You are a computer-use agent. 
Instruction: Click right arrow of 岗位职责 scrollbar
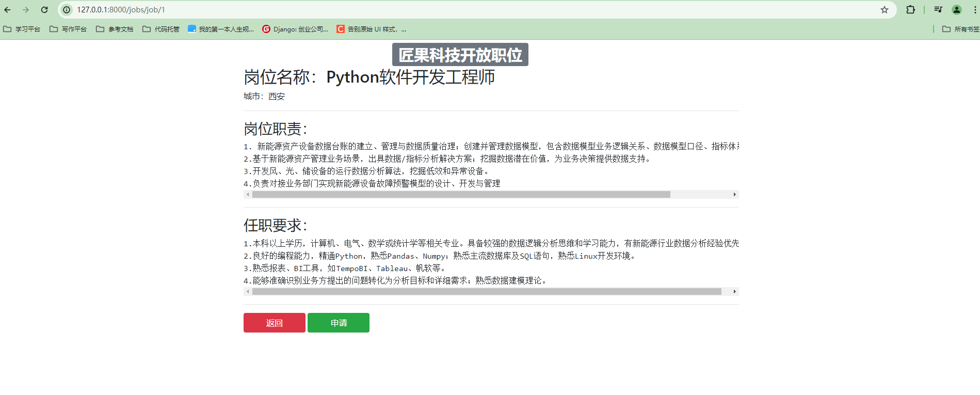[735, 195]
